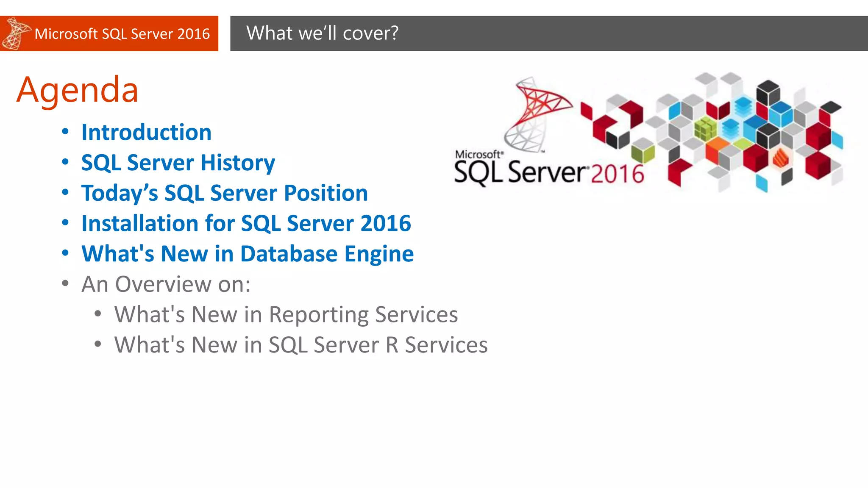The width and height of the screenshot is (868, 488).
Task: Select What's New in Reporting Services sub-bullet
Action: [x=286, y=315]
